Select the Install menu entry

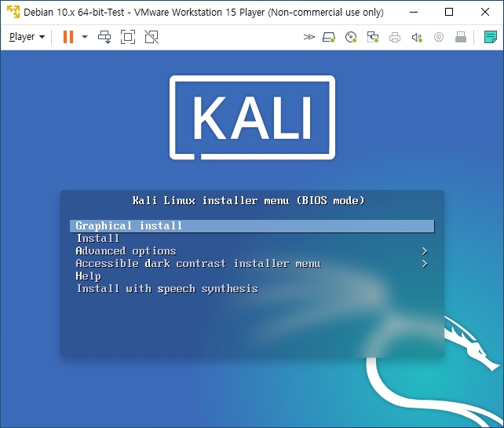click(97, 239)
